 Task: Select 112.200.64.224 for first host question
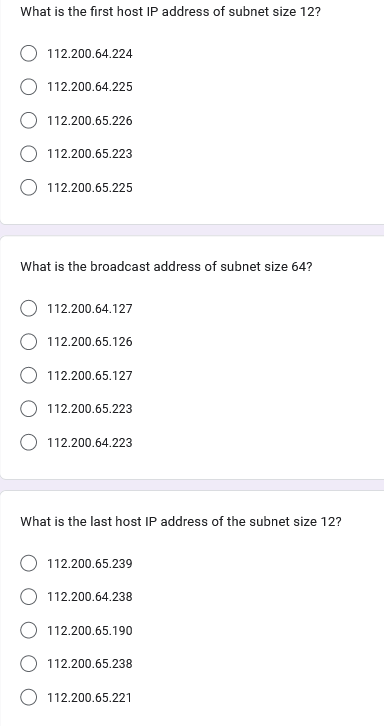click(x=29, y=54)
